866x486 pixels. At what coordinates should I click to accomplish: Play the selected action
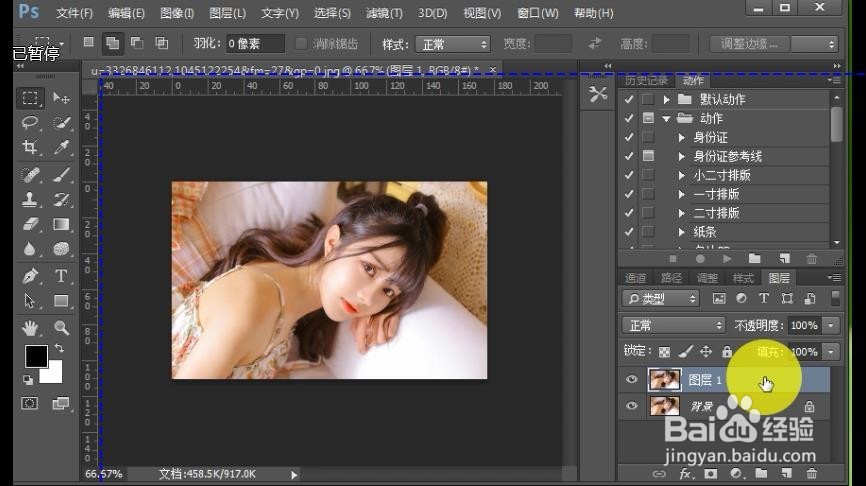tap(727, 258)
